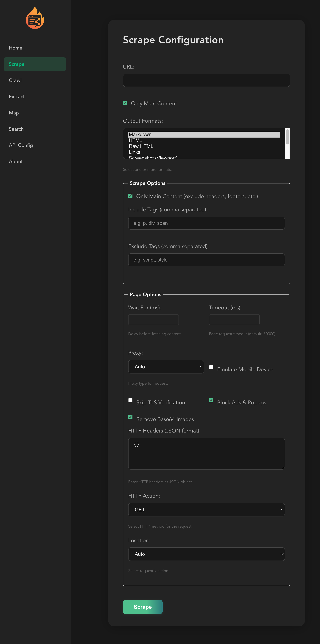Viewport: 320px width, 644px height.
Task: Click the HTTP Headers JSON textarea
Action: [206, 453]
